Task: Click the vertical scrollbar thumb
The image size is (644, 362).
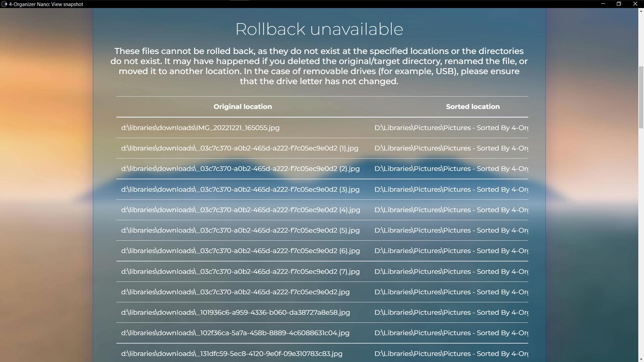Action: click(641, 97)
